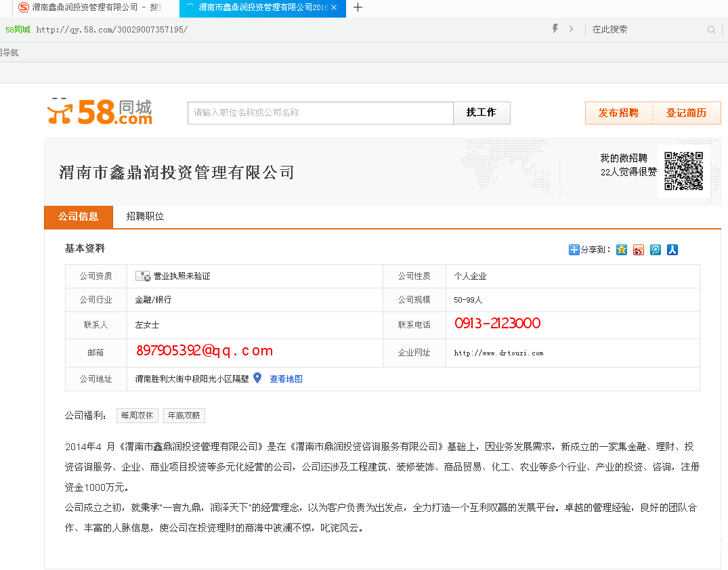Screen dimensions: 728x570
Task: Share to Renren icon
Action: click(672, 250)
